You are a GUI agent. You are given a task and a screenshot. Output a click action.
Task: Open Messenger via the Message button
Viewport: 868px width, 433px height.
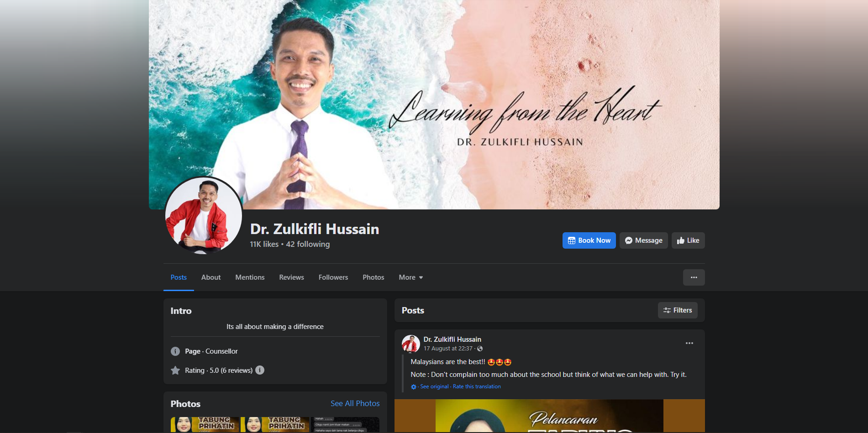tap(643, 240)
